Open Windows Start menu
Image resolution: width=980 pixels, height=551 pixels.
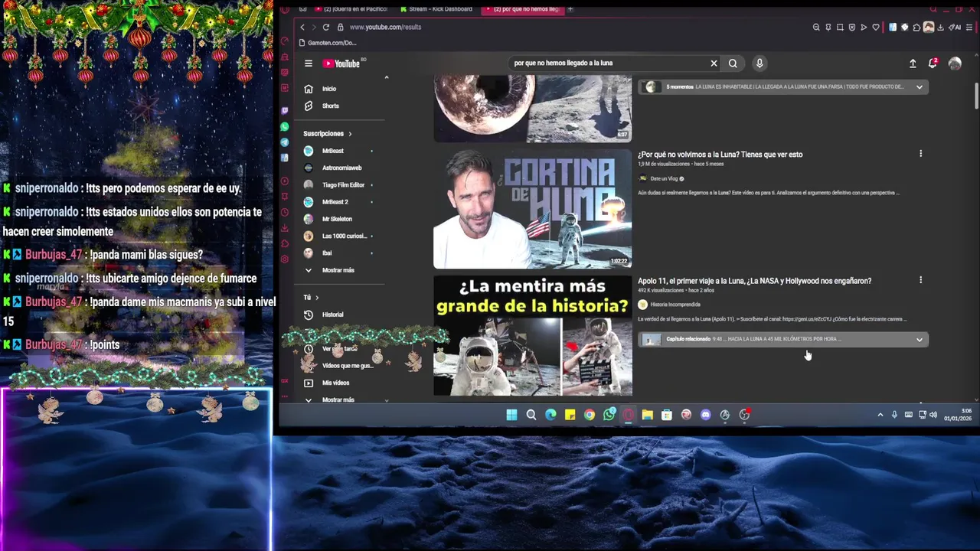pyautogui.click(x=511, y=415)
